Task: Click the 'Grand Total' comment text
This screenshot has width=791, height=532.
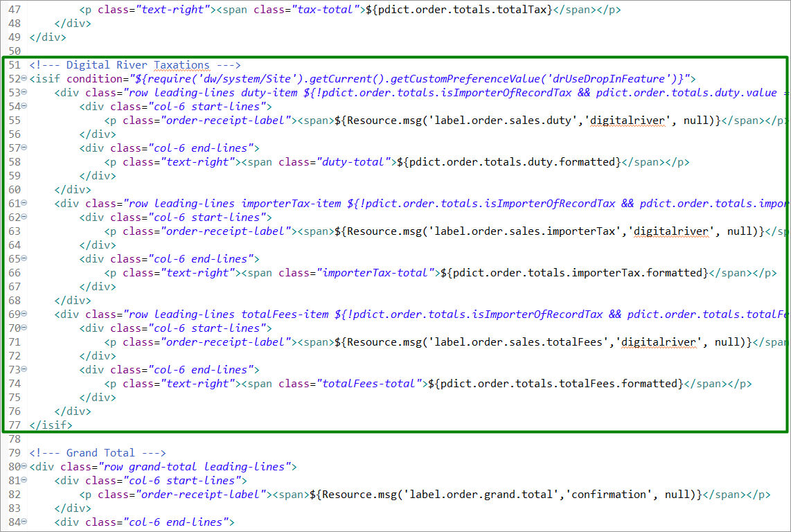Action: (100, 453)
